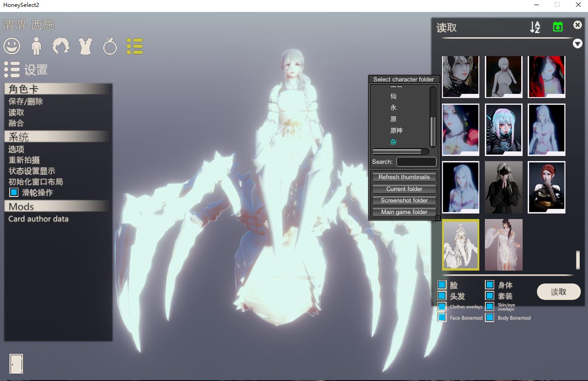The width and height of the screenshot is (588, 381).
Task: Open 融合 in the 角色卡 menu
Action: [x=16, y=123]
